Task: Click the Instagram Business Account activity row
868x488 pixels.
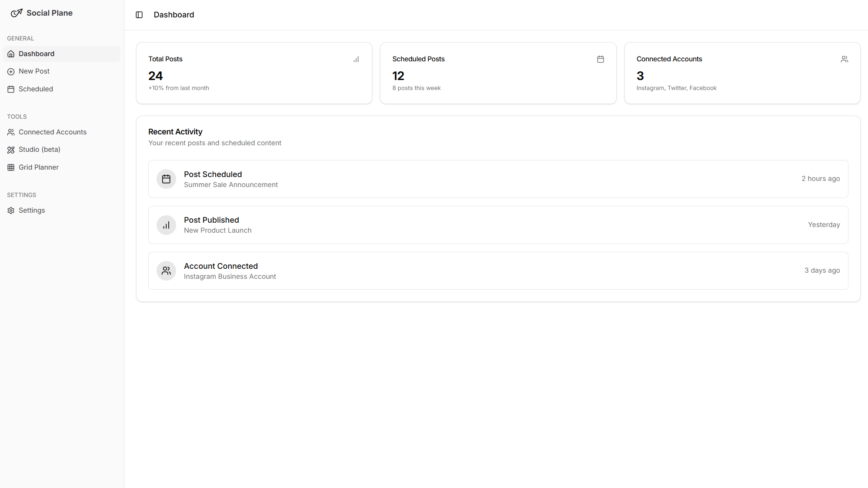Action: 498,270
